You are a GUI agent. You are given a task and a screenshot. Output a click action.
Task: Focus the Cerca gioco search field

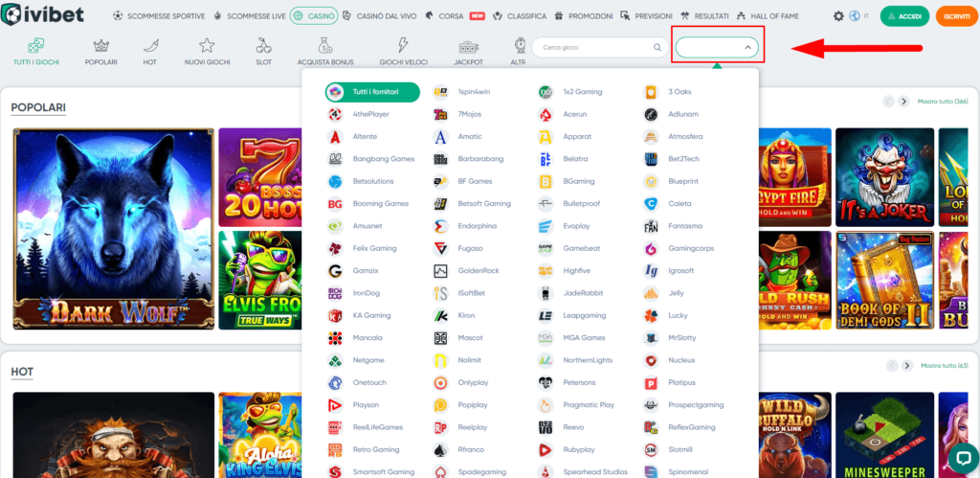click(x=593, y=47)
